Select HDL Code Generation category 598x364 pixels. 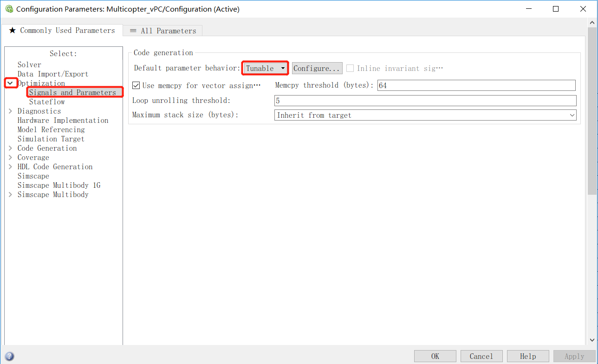pyautogui.click(x=55, y=166)
